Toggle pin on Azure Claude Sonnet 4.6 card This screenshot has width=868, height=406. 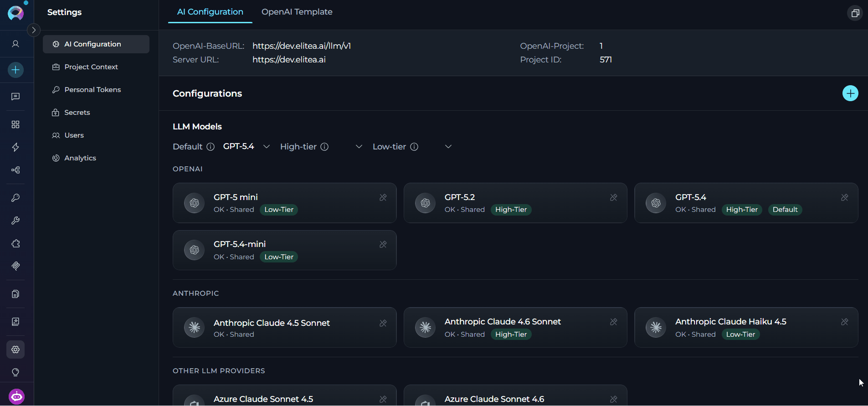(614, 399)
